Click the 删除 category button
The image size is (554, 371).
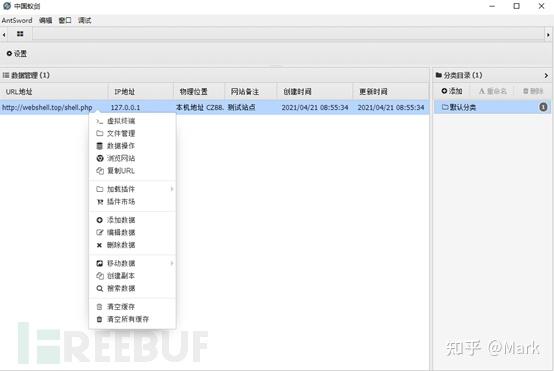[533, 91]
